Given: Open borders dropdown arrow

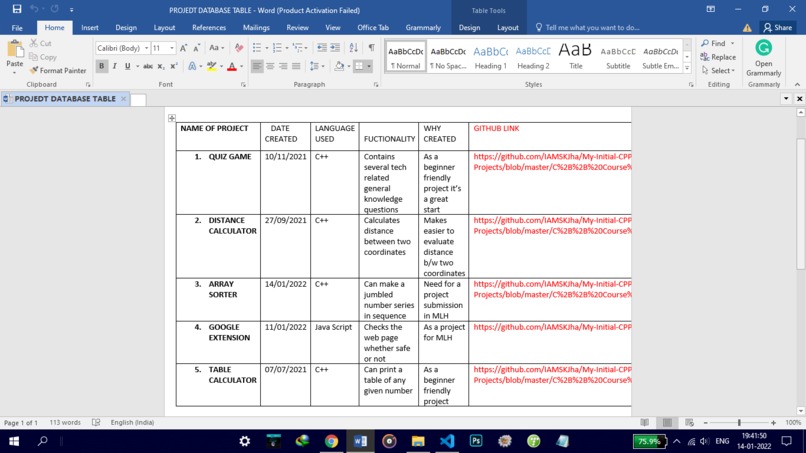Looking at the screenshot, I should coord(369,66).
